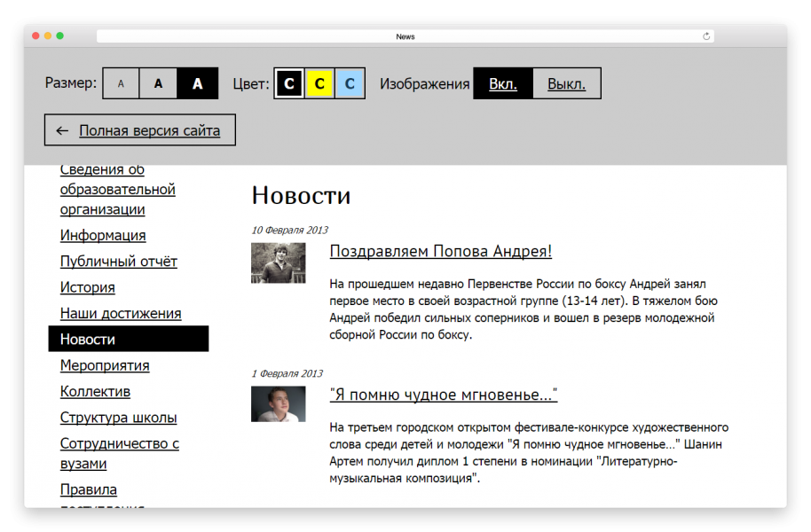This screenshot has width=811, height=532.
Task: Choose the light blue color scheme swatch
Action: pos(350,84)
